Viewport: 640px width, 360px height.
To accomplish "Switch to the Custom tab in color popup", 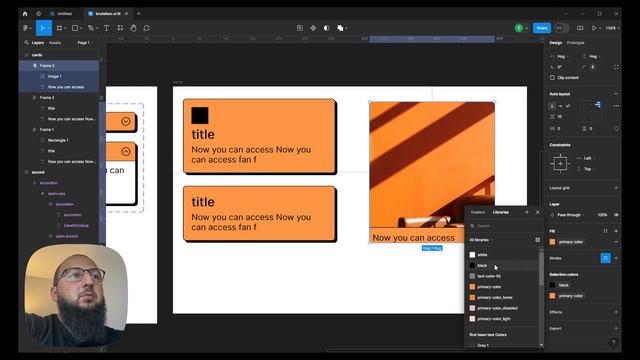I will pyautogui.click(x=478, y=212).
